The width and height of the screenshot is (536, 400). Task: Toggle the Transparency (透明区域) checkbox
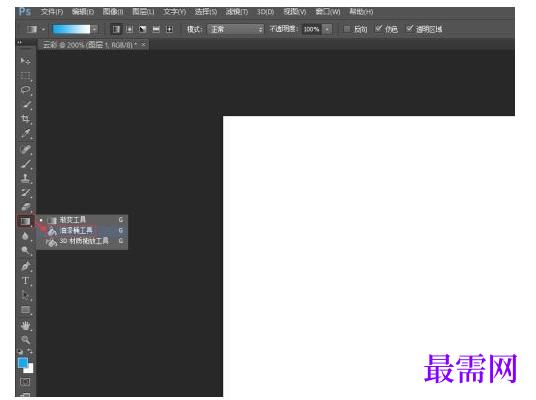tap(409, 29)
